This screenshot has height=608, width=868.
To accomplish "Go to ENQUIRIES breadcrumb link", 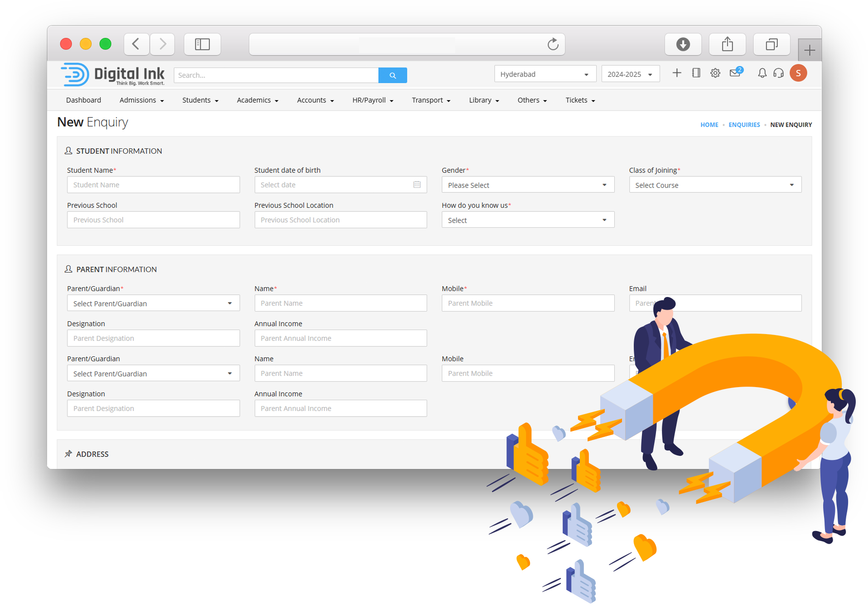I will click(744, 125).
